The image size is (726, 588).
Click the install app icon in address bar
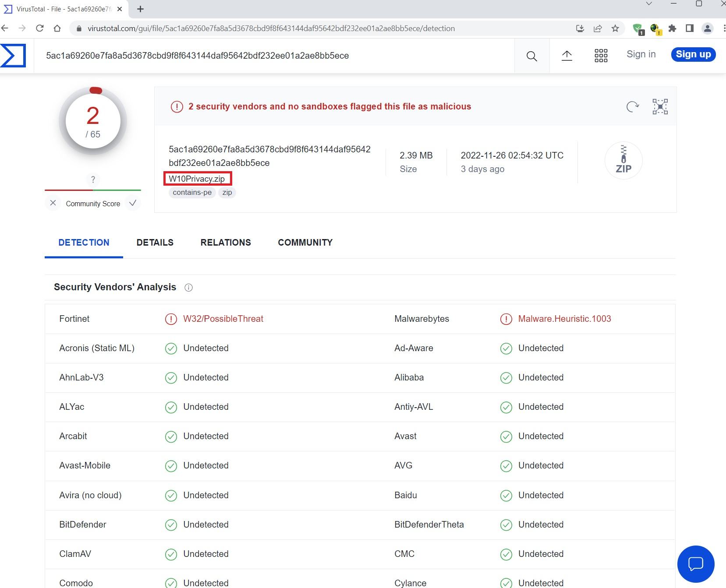580,28
